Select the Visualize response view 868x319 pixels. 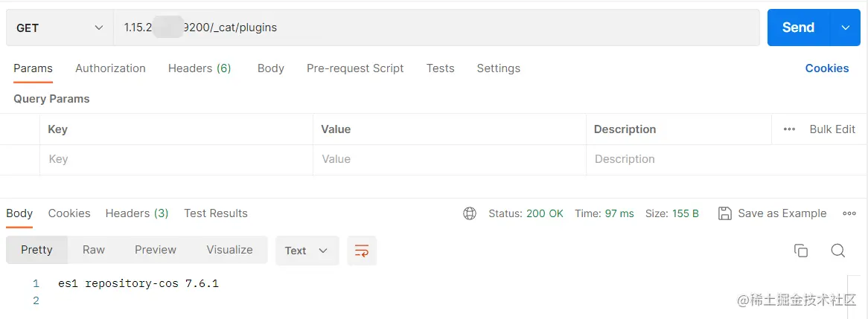[229, 250]
